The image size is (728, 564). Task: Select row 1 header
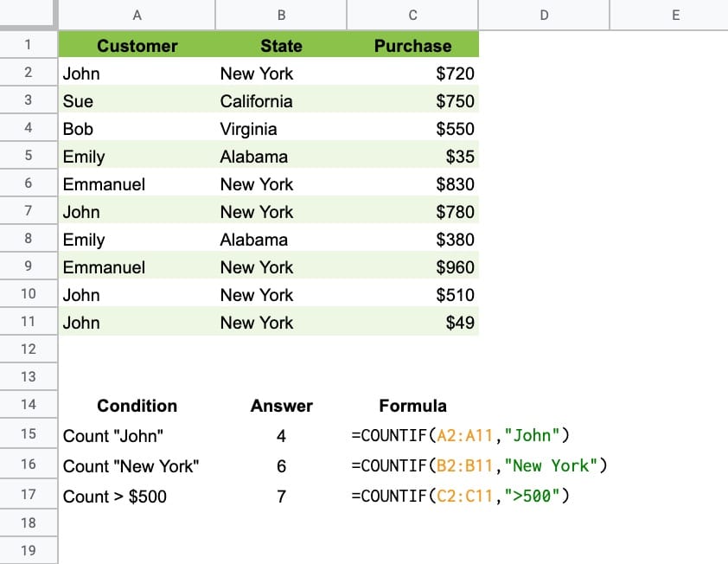click(28, 45)
